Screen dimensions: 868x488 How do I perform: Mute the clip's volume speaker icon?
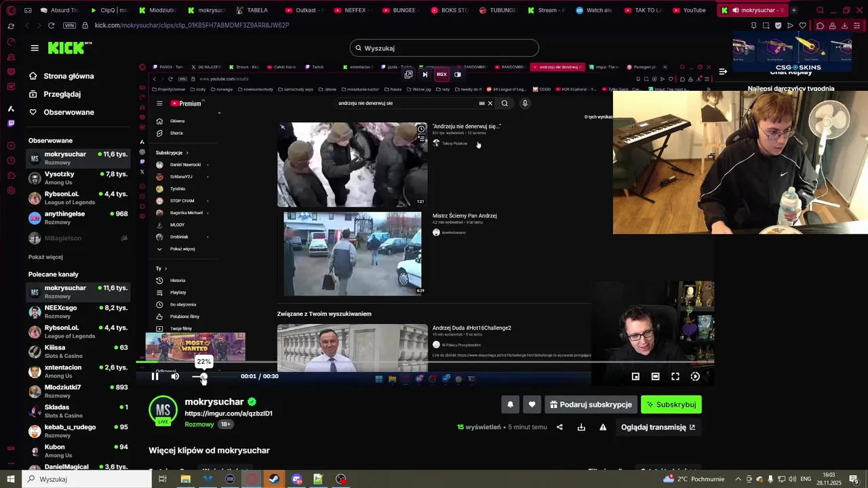[175, 376]
